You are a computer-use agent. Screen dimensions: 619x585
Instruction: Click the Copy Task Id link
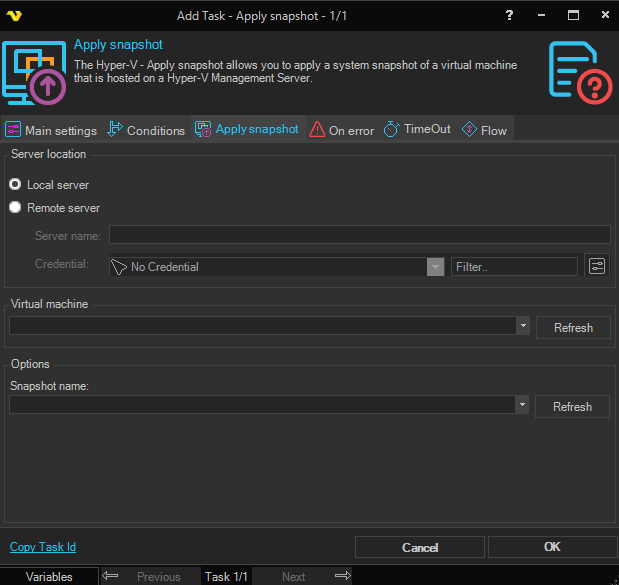tap(43, 547)
